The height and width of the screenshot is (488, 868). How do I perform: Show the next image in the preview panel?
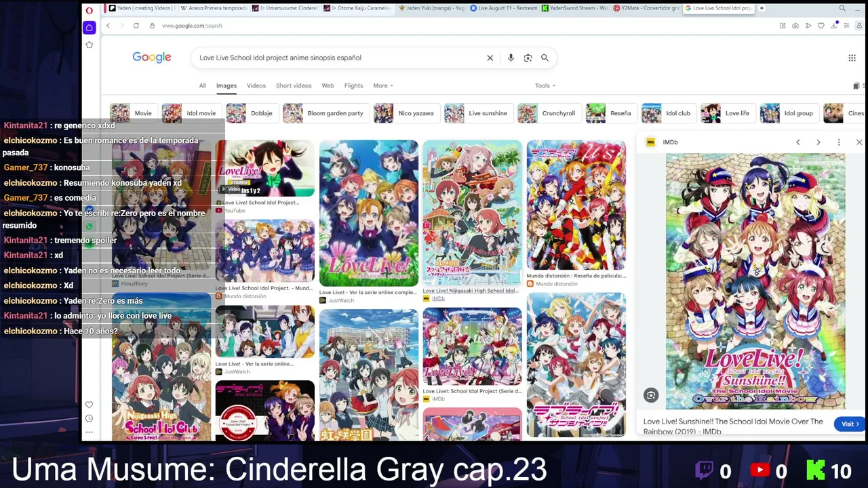pos(818,142)
